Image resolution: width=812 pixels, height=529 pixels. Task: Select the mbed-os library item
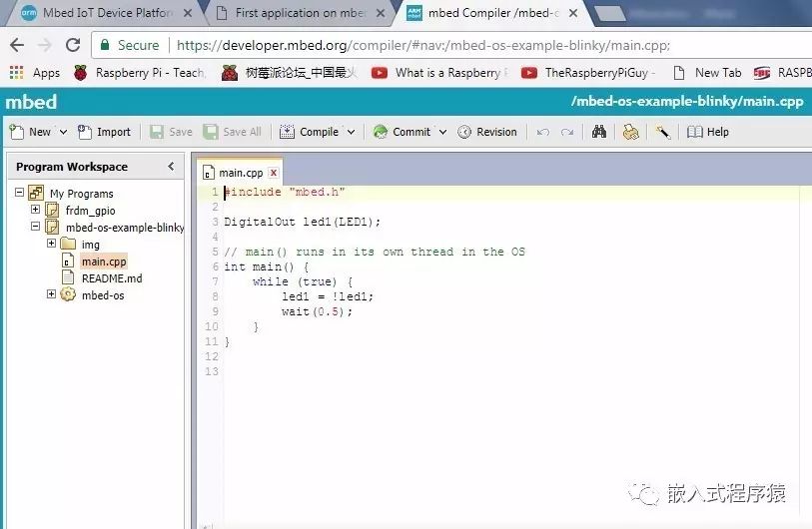(x=103, y=295)
